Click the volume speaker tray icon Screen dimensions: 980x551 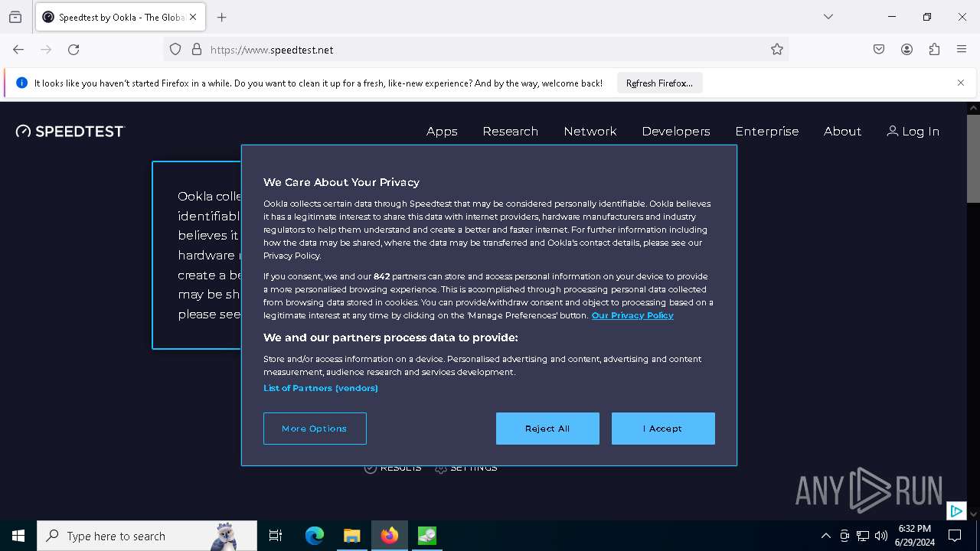(x=881, y=536)
